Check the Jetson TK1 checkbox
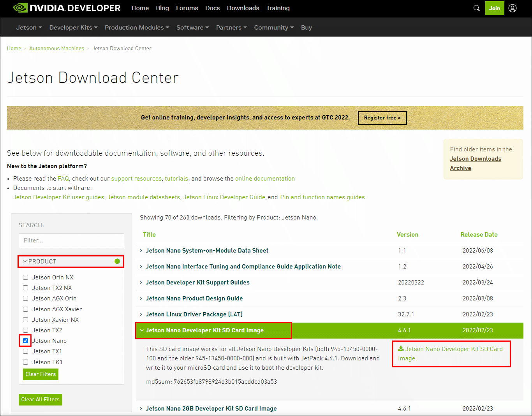The image size is (532, 416). pyautogui.click(x=25, y=362)
